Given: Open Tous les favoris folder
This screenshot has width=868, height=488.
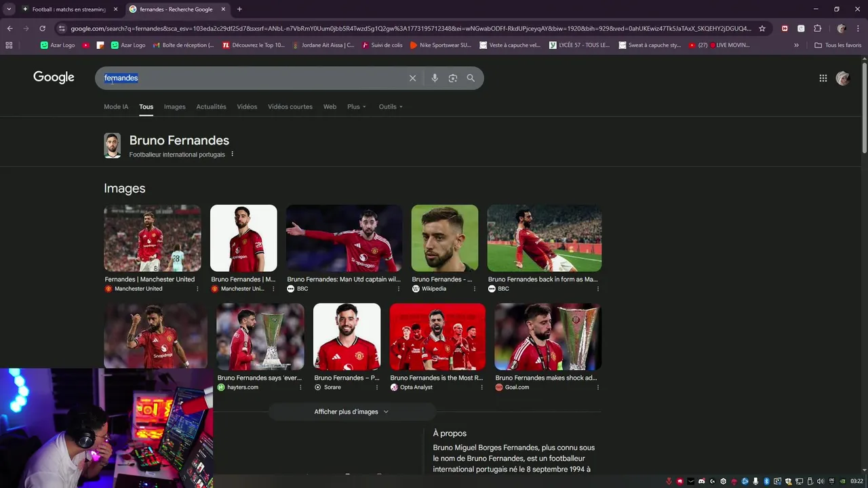Looking at the screenshot, I should coord(837,45).
